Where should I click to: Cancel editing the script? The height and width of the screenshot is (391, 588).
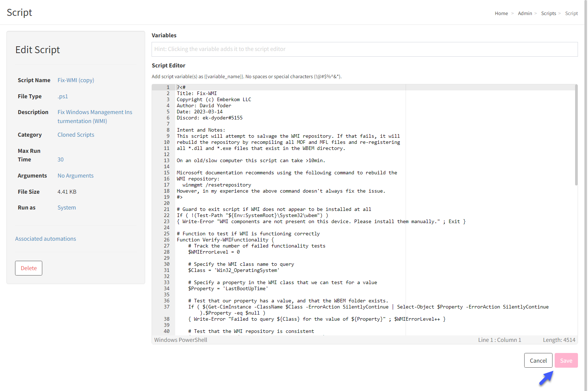click(x=538, y=360)
